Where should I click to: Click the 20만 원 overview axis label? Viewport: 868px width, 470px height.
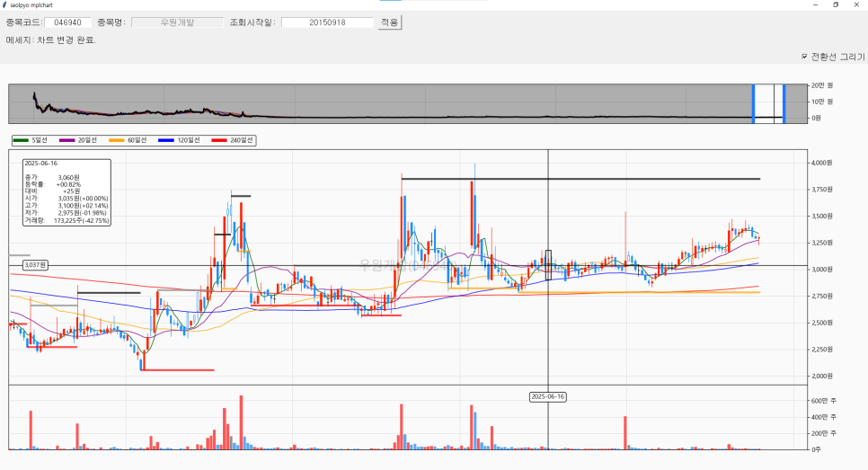coord(822,85)
